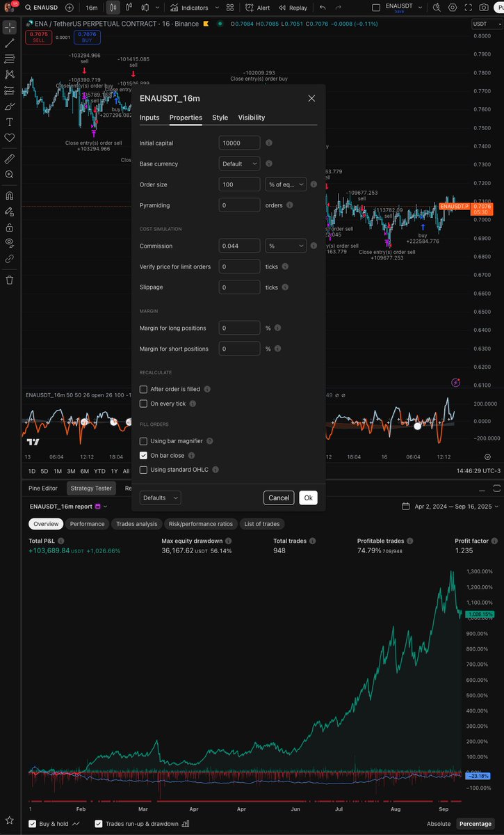The image size is (504, 835).
Task: Open the Fibonacci and Gann tools
Action: pyautogui.click(x=10, y=59)
